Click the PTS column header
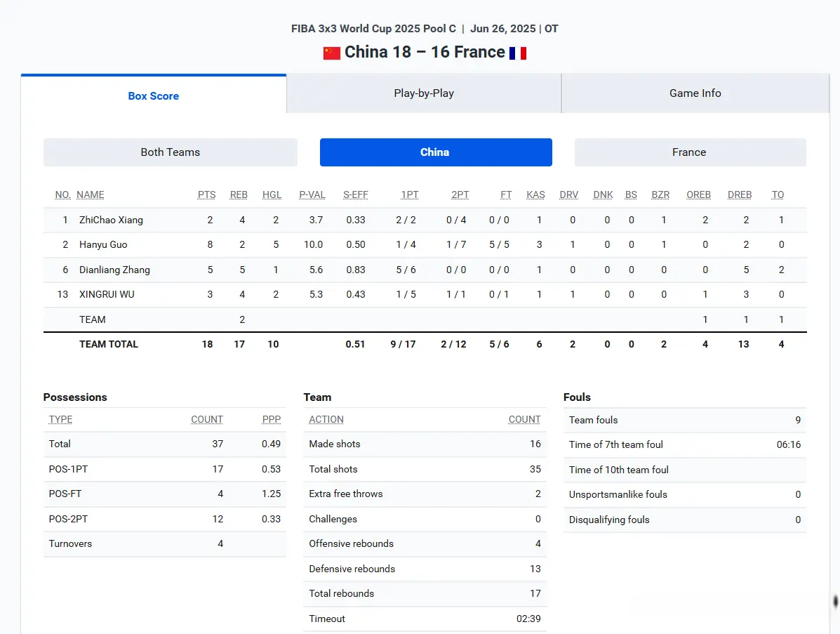 (x=206, y=195)
